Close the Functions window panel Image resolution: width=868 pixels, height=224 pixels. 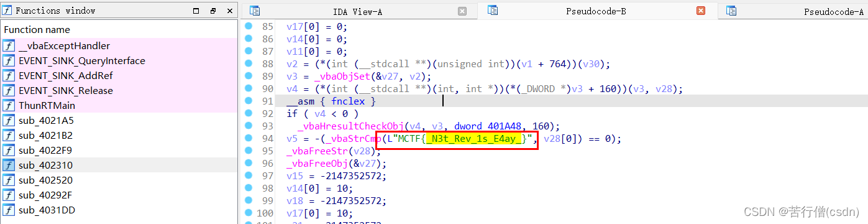click(x=229, y=11)
